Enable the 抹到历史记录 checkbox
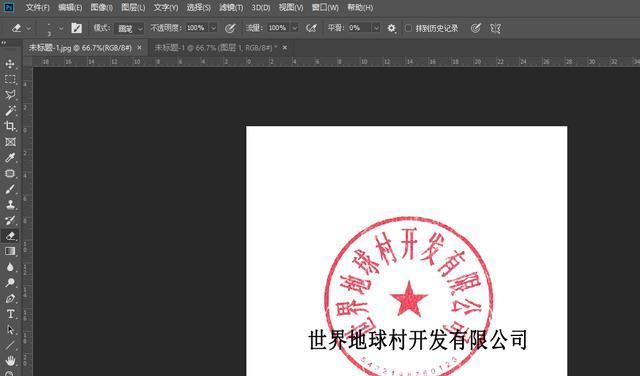Image resolution: width=640 pixels, height=376 pixels. (408, 28)
